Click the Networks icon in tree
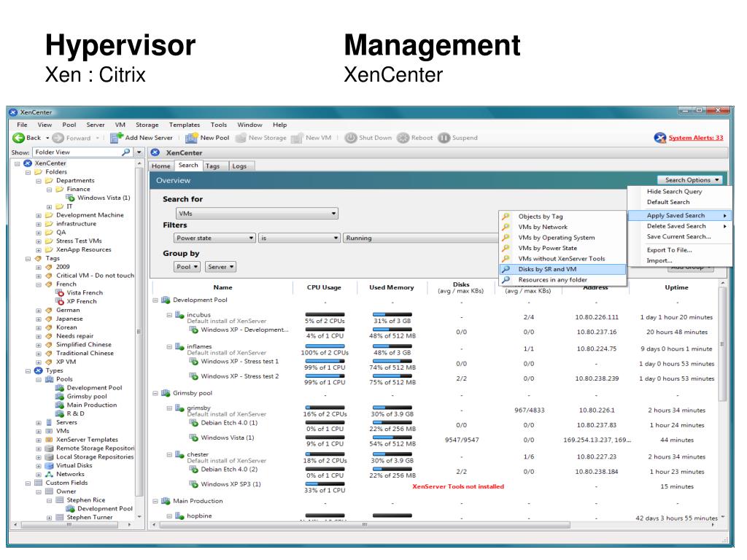This screenshot has height=560, width=747. pos(49,474)
